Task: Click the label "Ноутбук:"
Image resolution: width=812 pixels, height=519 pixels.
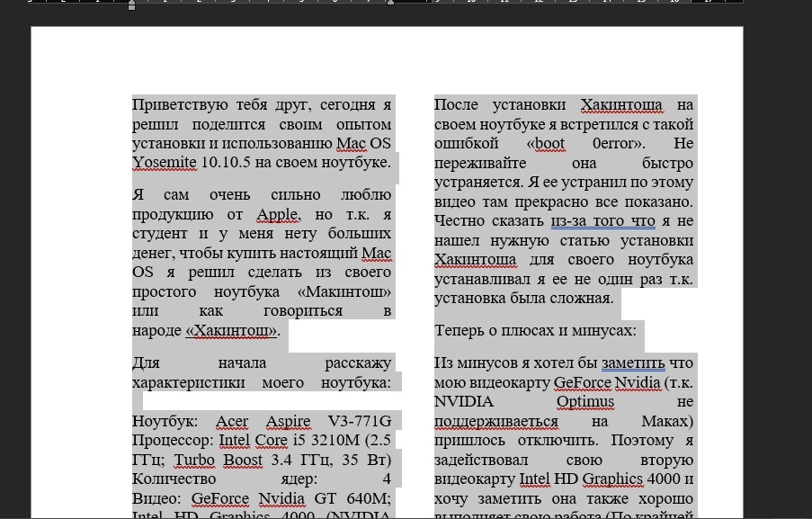Action: click(x=165, y=421)
